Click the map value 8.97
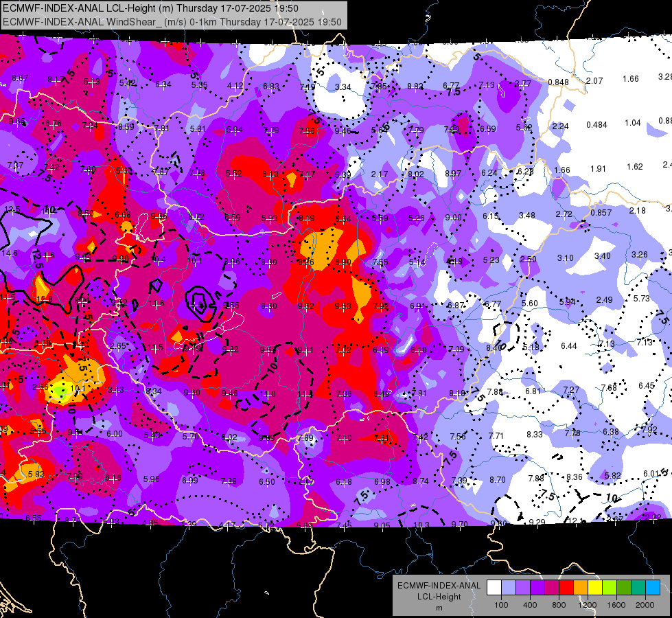The width and height of the screenshot is (672, 618). (453, 173)
